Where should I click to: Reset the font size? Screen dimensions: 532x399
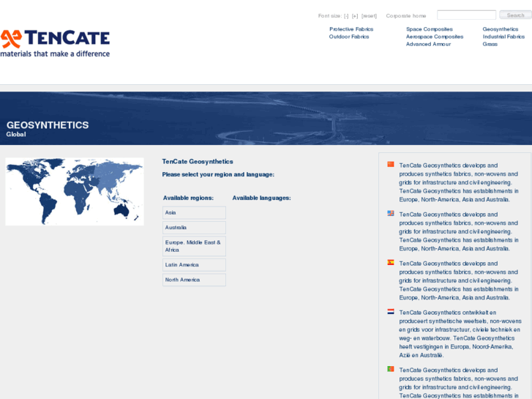pos(369,16)
